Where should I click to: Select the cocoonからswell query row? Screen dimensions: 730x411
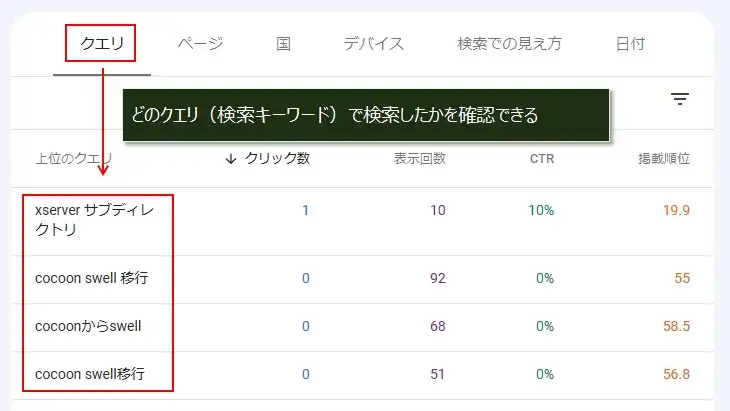[x=362, y=327]
